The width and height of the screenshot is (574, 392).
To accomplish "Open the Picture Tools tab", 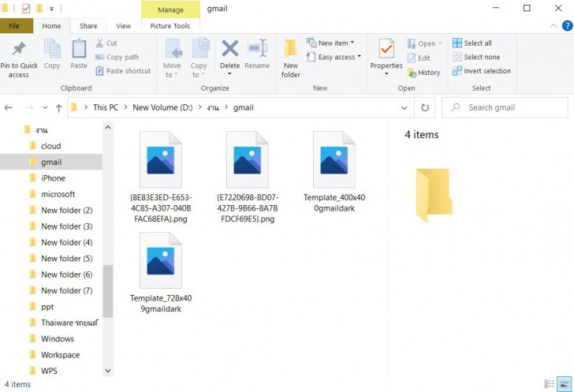I will click(x=170, y=26).
